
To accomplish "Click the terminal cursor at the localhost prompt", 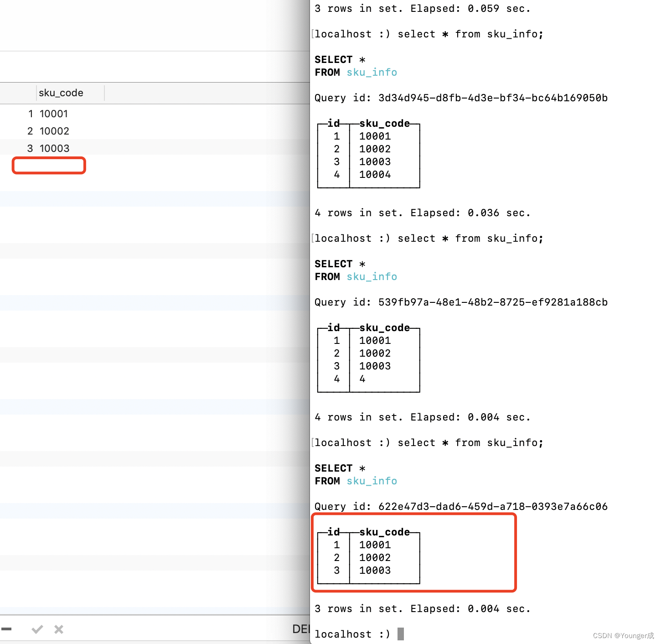I will 400,634.
